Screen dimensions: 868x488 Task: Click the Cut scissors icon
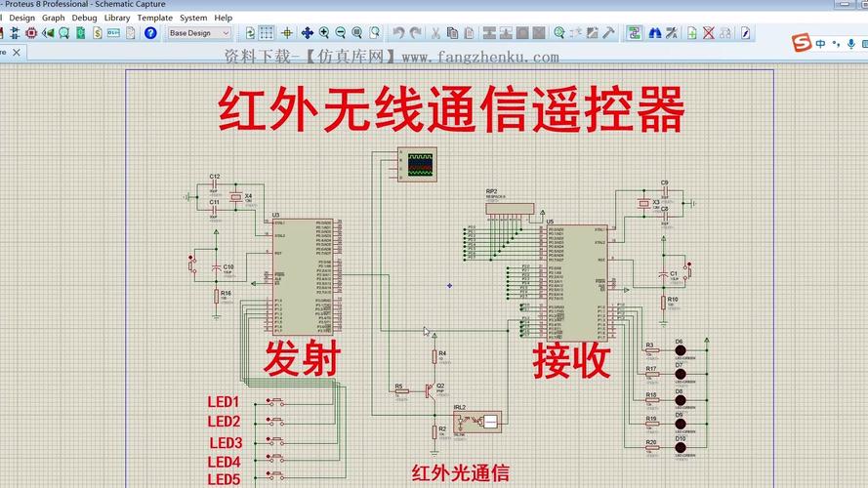[435, 33]
